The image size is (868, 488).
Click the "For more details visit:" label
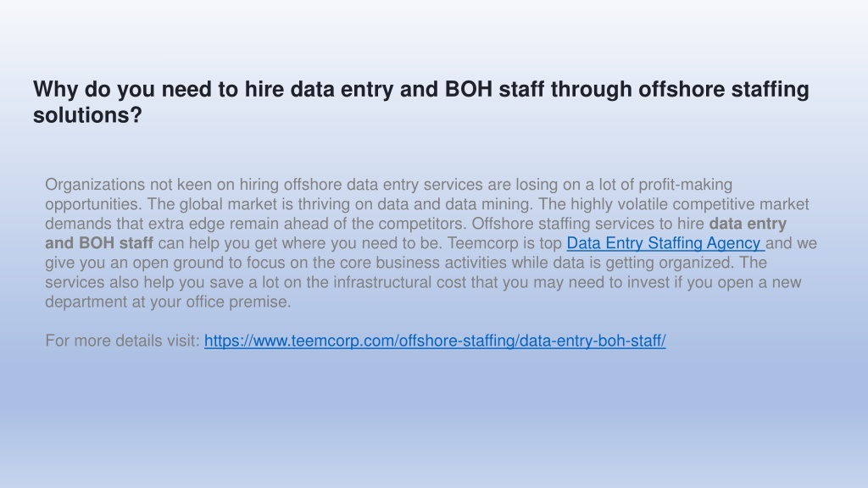point(122,341)
